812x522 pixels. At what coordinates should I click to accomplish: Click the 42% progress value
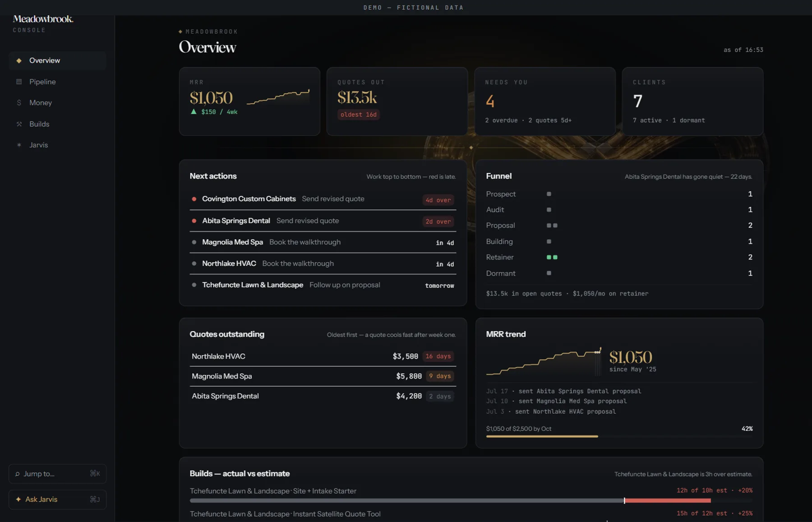point(747,429)
